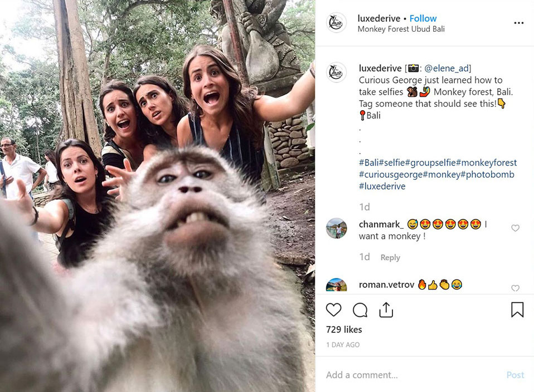534x392 pixels.
Task: Save the post using the bookmark icon
Action: [517, 310]
